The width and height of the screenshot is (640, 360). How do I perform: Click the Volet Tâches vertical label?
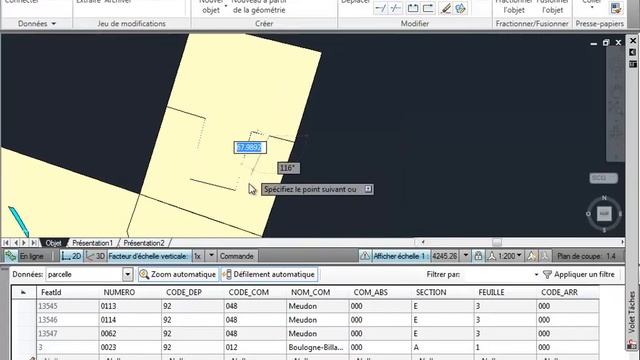pos(632,312)
